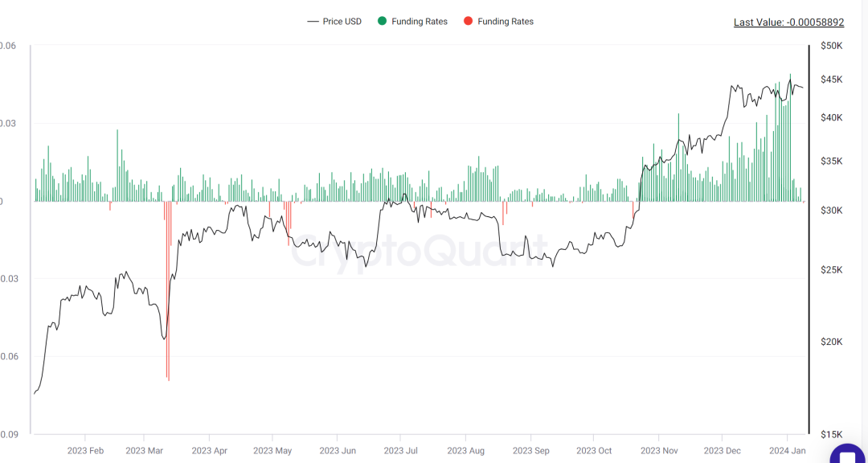Select the 2023 Jun date tick
Screen dimensions: 868x463
(337, 450)
